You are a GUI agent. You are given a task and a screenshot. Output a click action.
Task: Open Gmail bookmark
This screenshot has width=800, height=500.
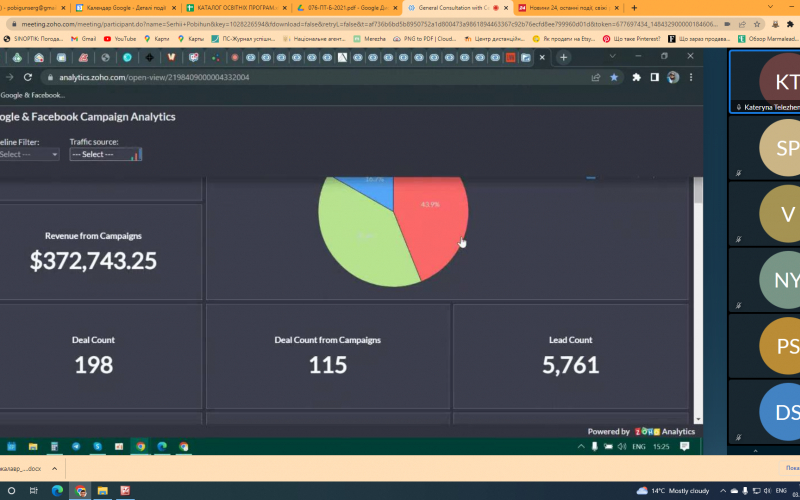(x=84, y=38)
